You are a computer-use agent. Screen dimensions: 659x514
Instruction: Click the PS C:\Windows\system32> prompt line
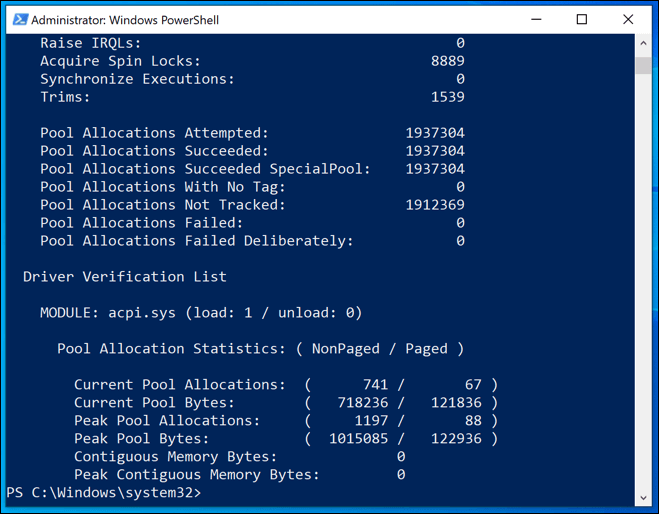point(104,493)
